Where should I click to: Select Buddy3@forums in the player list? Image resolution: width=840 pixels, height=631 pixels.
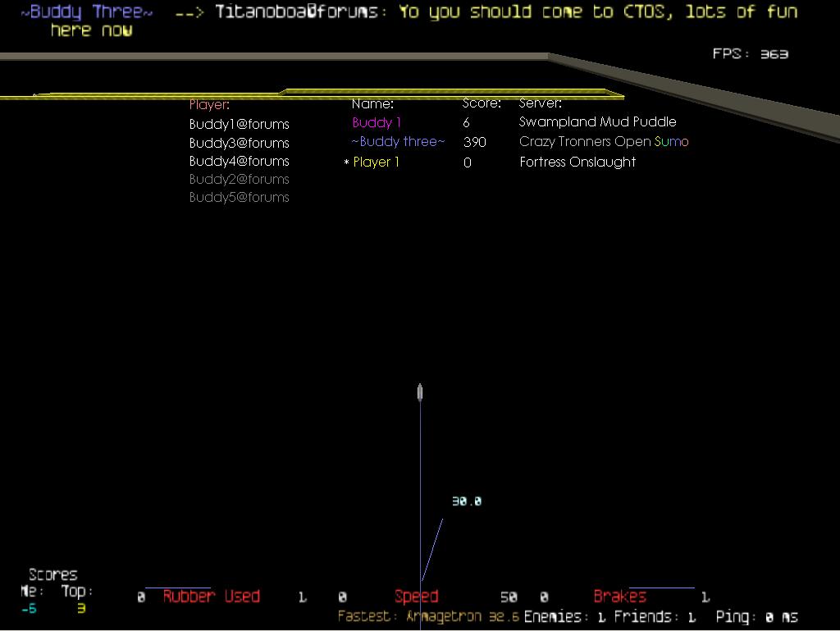239,143
